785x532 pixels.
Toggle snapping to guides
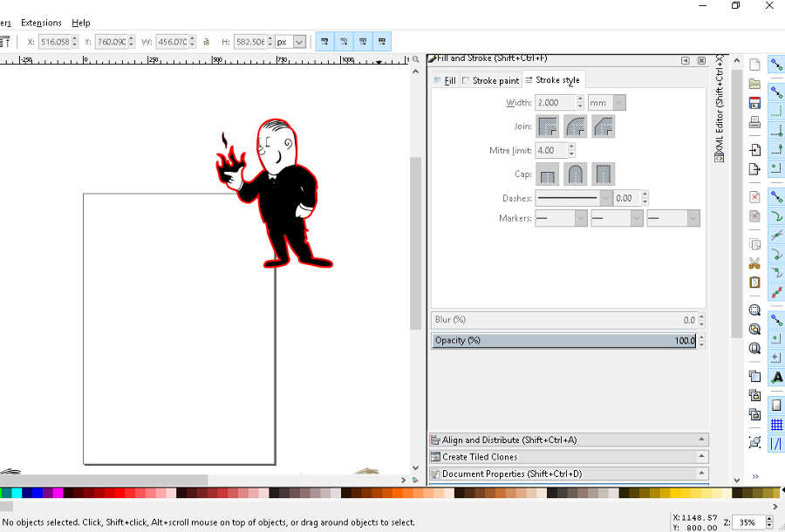click(x=776, y=444)
